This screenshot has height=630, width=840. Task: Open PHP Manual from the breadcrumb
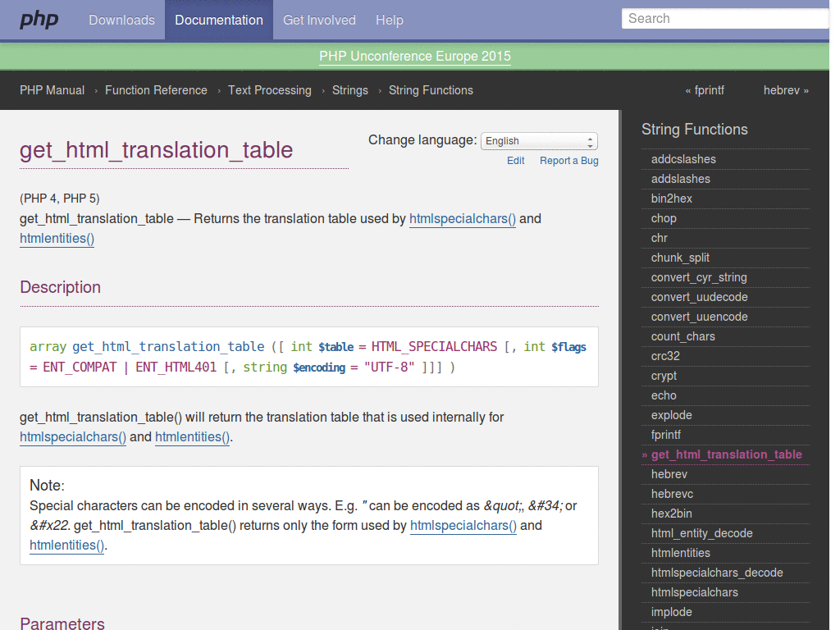(x=52, y=90)
